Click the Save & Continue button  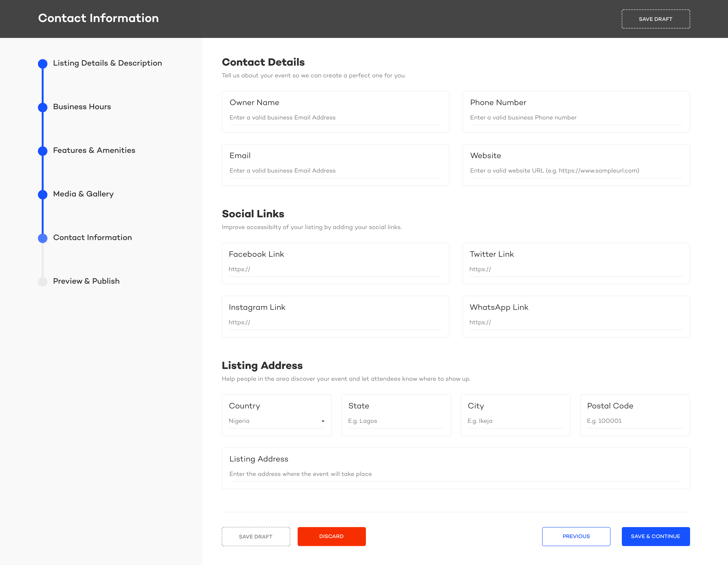click(655, 536)
